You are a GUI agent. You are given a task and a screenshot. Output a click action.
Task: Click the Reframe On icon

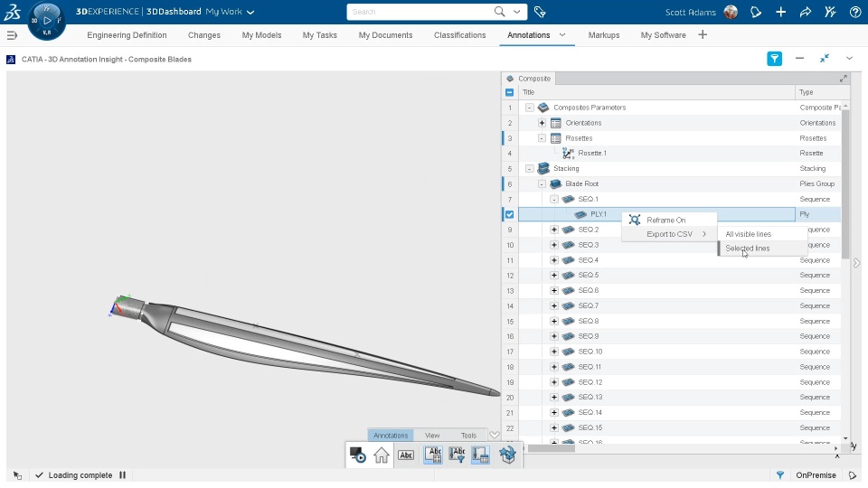(x=635, y=220)
